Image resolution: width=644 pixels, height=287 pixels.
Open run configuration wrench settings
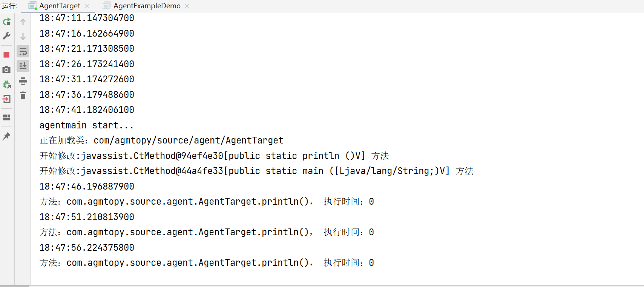[6, 36]
